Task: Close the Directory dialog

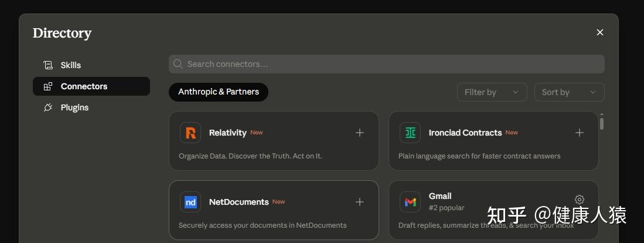Action: click(600, 32)
